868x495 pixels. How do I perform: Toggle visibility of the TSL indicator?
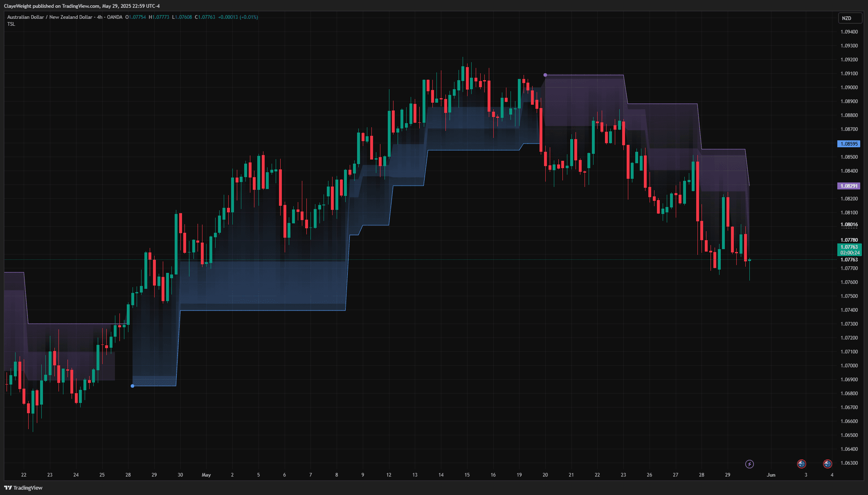pyautogui.click(x=11, y=24)
